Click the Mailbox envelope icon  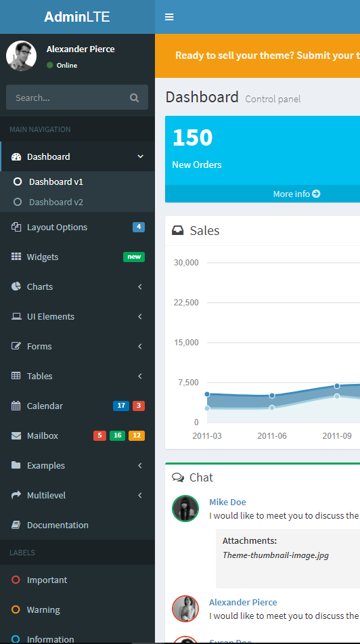point(16,436)
